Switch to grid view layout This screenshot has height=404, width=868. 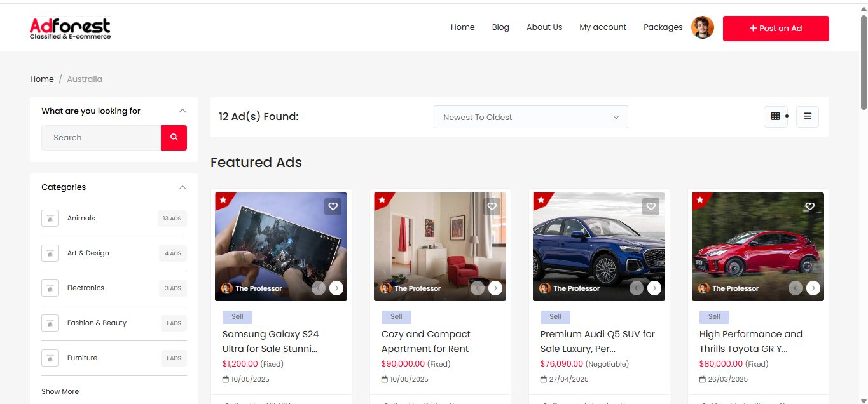(775, 116)
